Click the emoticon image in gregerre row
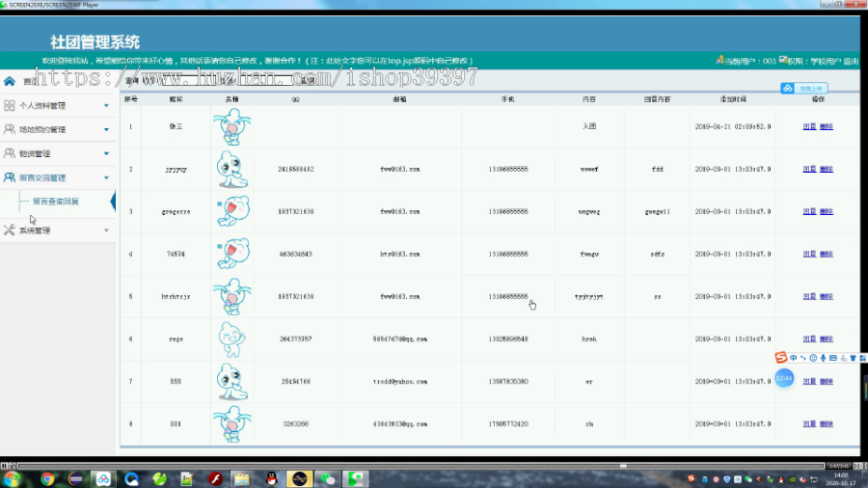 232,211
